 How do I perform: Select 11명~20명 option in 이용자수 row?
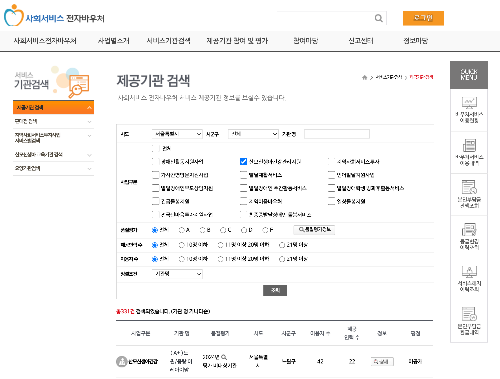(x=220, y=259)
